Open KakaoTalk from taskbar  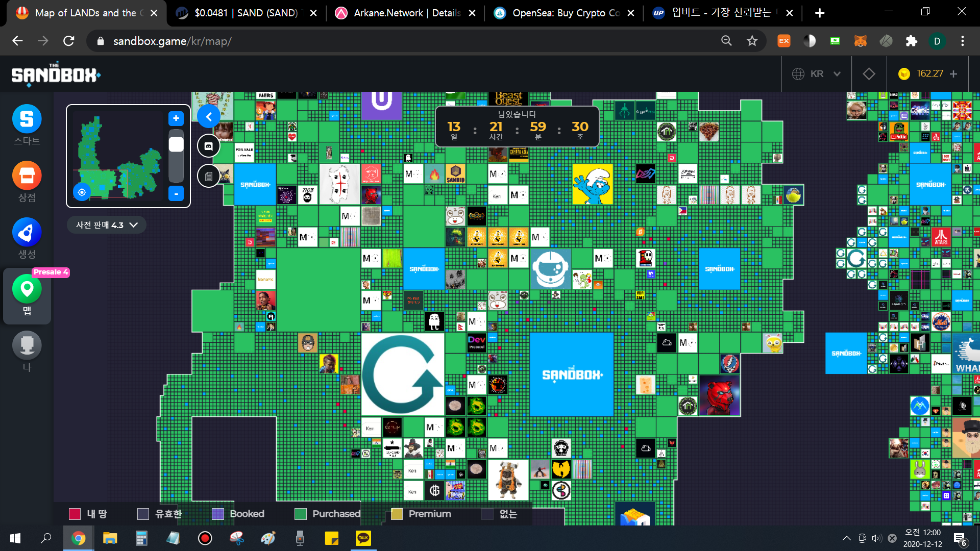pyautogui.click(x=363, y=538)
